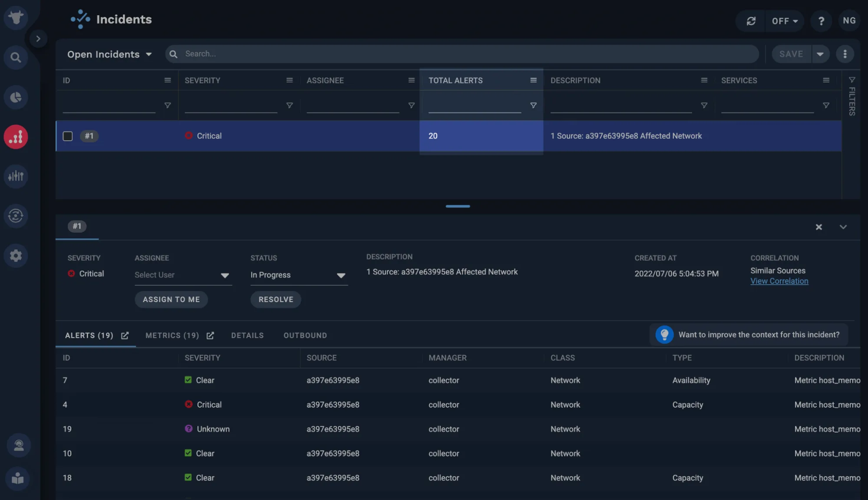Viewport: 868px width, 500px height.
Task: Open the Moogsoft cow logo home
Action: click(16, 18)
